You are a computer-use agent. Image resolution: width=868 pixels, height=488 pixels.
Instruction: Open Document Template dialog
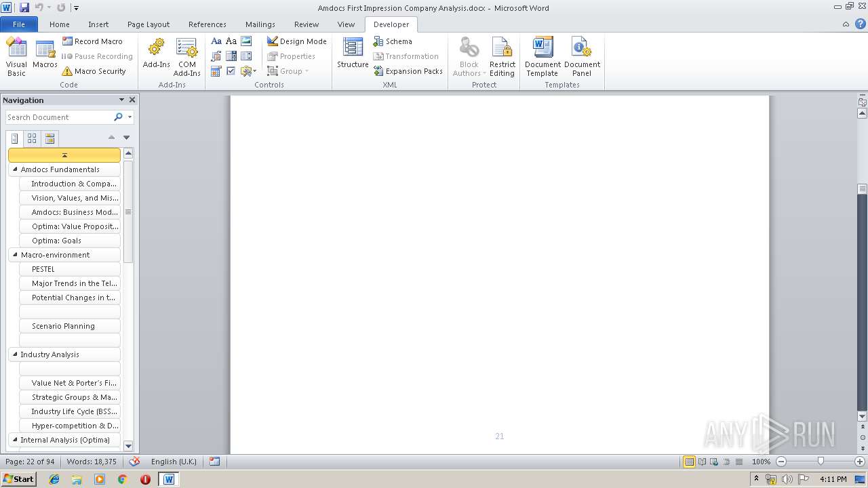point(542,57)
